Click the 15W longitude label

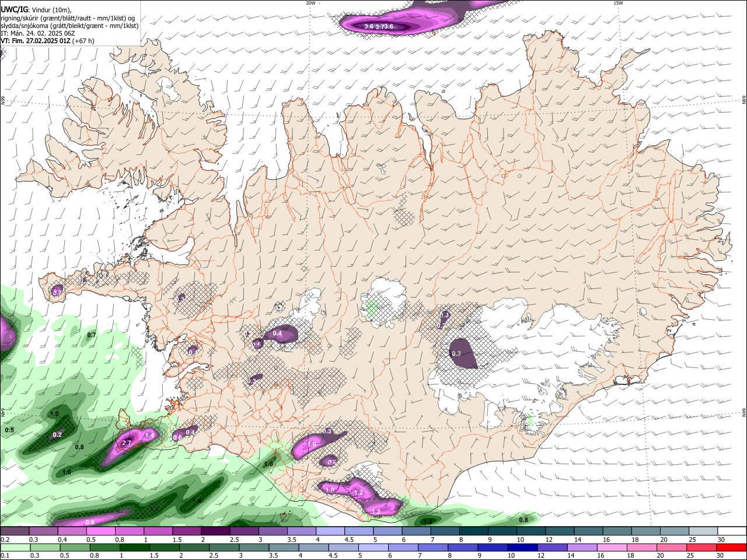(x=618, y=3)
